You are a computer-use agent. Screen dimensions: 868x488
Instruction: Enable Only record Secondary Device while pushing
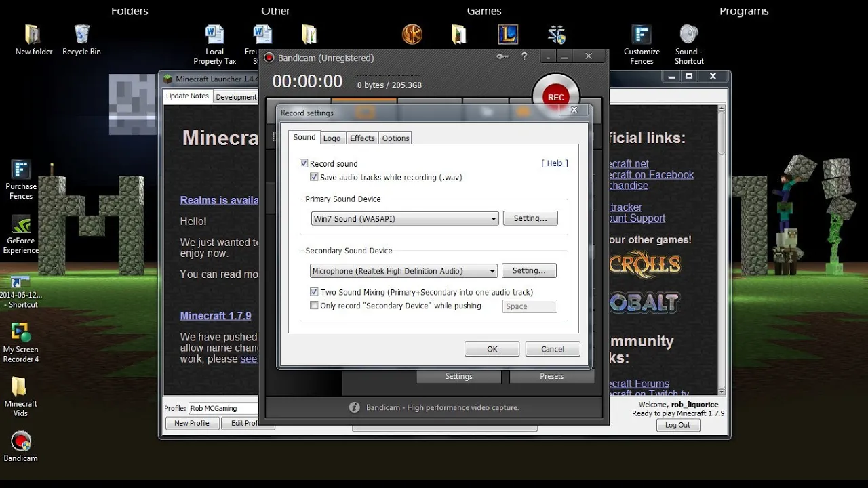click(314, 306)
